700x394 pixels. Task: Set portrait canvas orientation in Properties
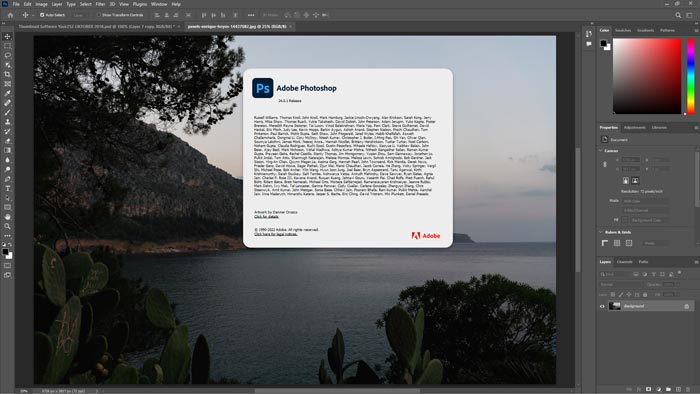point(625,181)
